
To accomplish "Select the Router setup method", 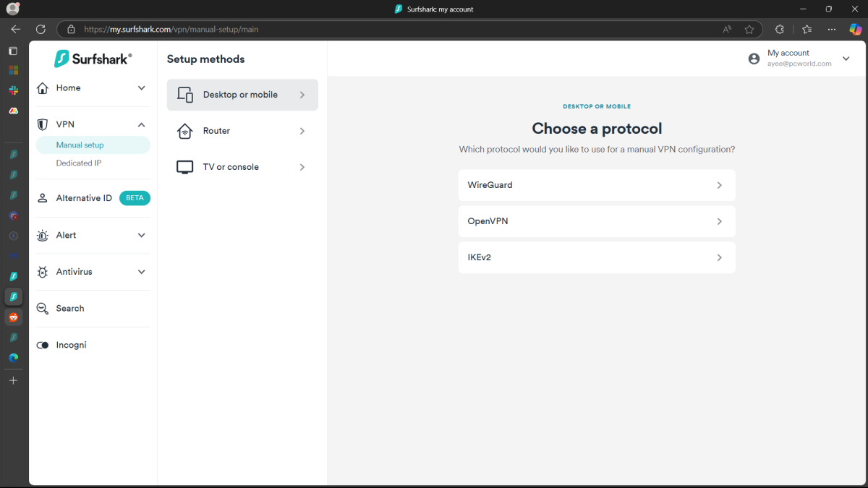I will (242, 131).
